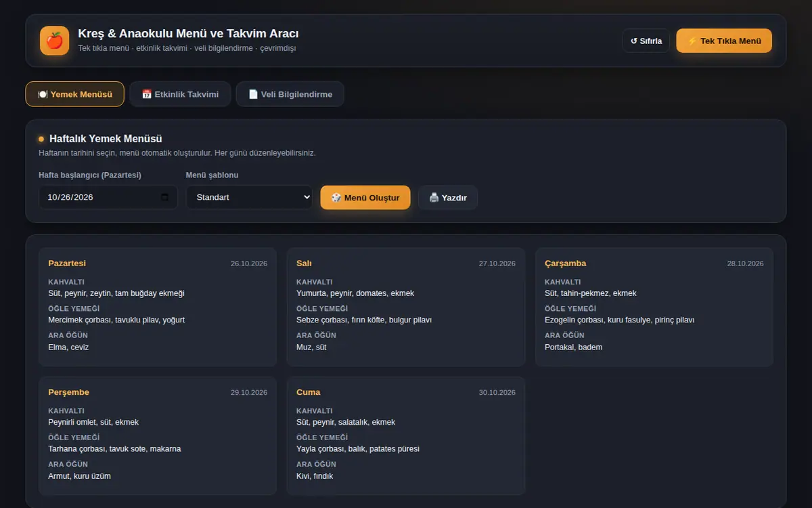Select the Çarşamba day heading
The image size is (812, 508).
click(x=566, y=263)
